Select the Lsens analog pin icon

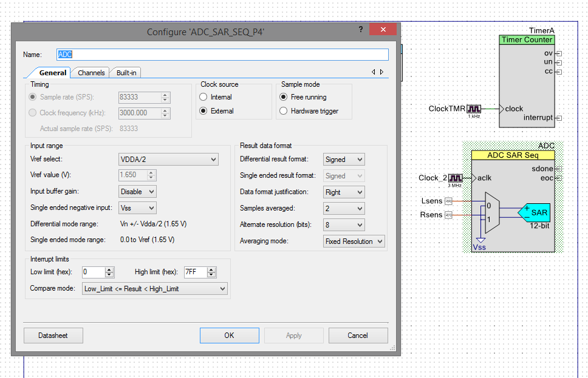point(448,200)
